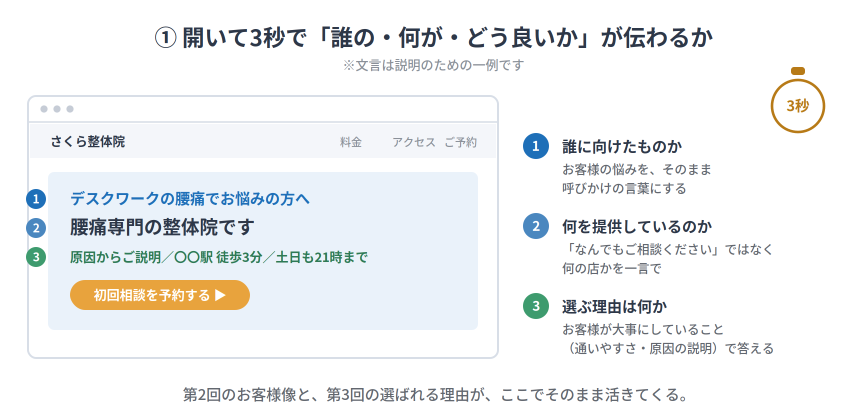Screen dimensions: 868x416
Task: Click the heading 選ぶ理由は何か
Action: [614, 306]
